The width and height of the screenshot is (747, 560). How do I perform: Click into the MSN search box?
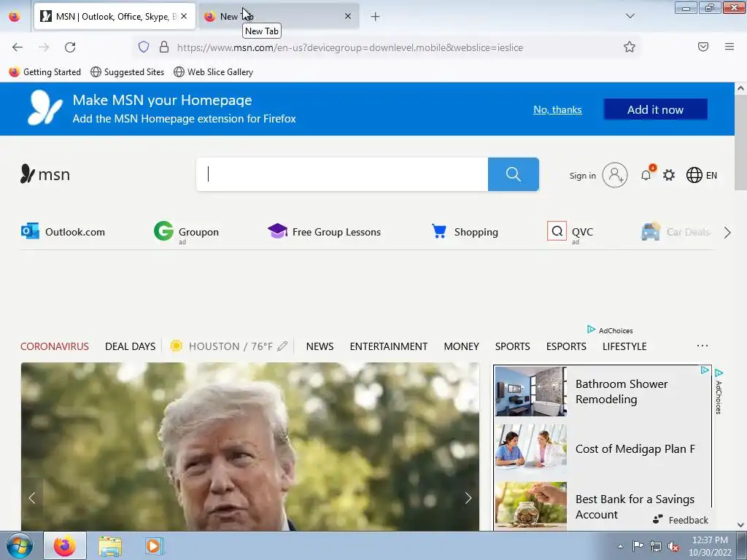[342, 174]
